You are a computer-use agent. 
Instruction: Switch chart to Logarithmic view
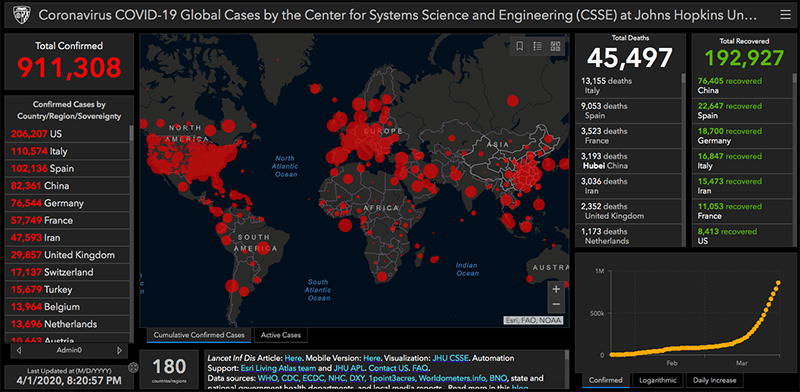point(659,380)
